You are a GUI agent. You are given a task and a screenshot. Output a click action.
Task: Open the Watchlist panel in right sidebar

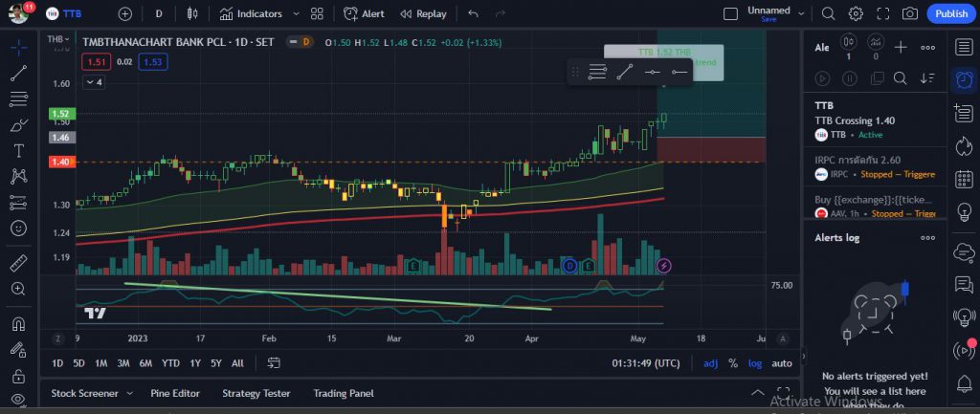point(965,47)
